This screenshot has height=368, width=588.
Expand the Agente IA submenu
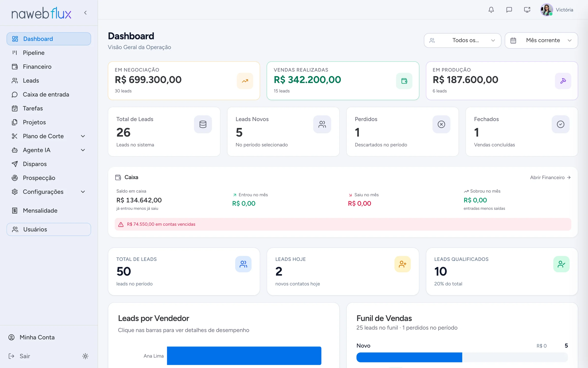coord(83,150)
